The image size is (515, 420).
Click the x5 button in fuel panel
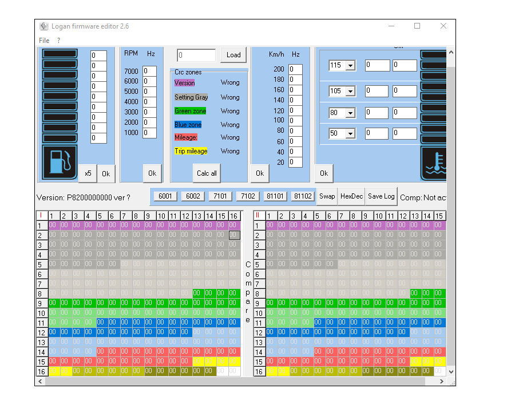[88, 173]
